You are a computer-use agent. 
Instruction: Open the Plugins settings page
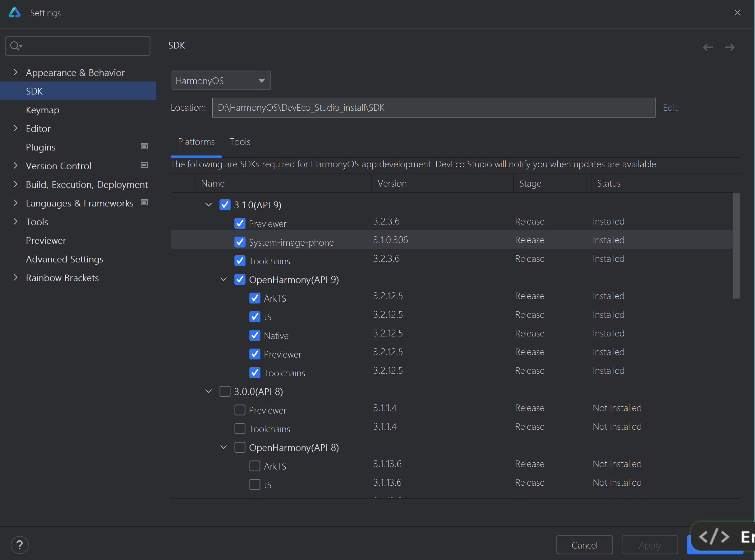(x=41, y=147)
